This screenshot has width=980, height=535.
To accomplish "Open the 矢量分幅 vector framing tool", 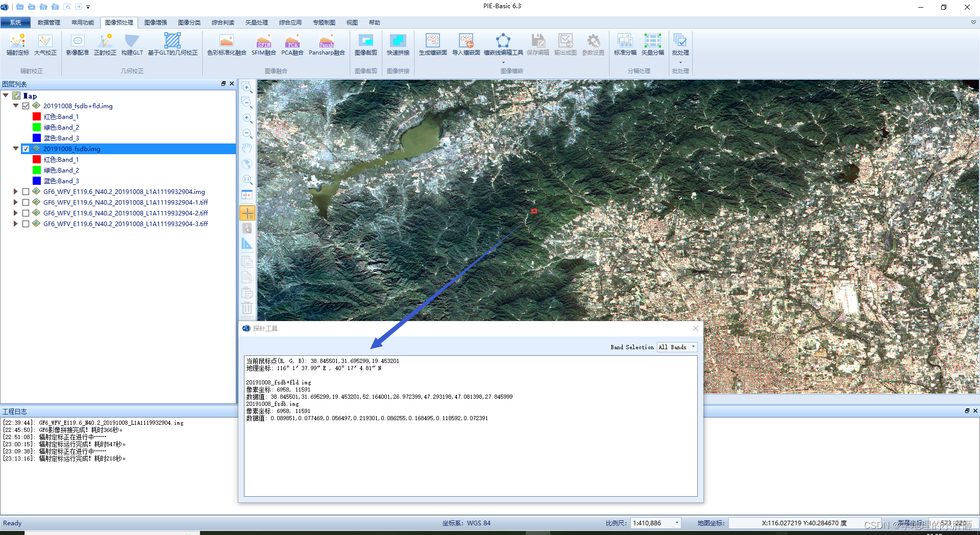I will (653, 44).
